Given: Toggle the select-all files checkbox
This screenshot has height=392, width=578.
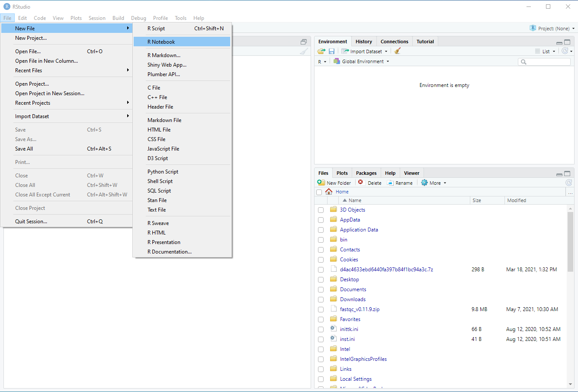Looking at the screenshot, I should coord(319,192).
